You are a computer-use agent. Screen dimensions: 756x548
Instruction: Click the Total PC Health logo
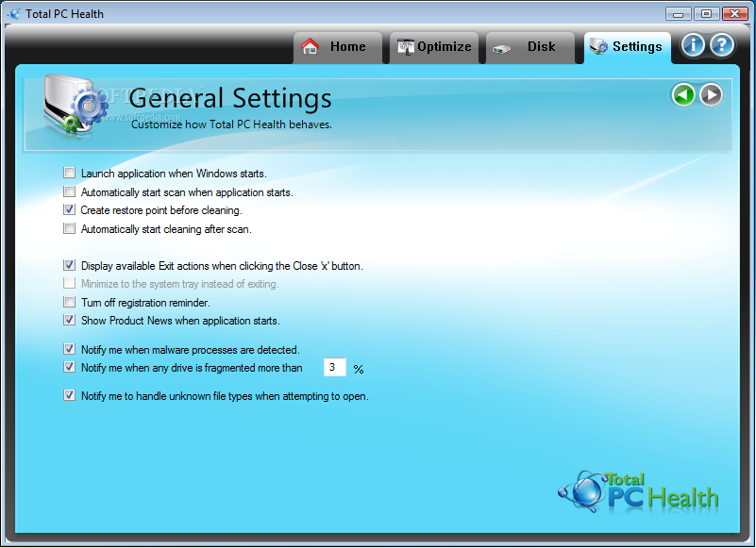pyautogui.click(x=638, y=491)
